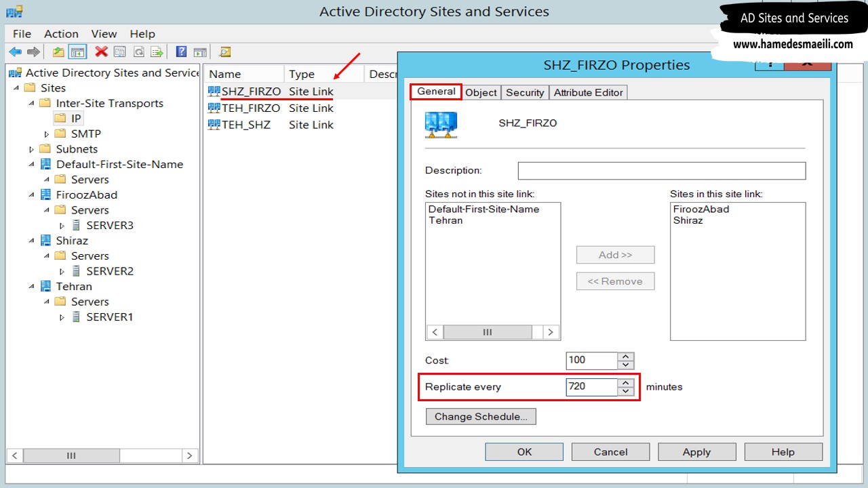Click the SMTP folder icon

pos(60,134)
